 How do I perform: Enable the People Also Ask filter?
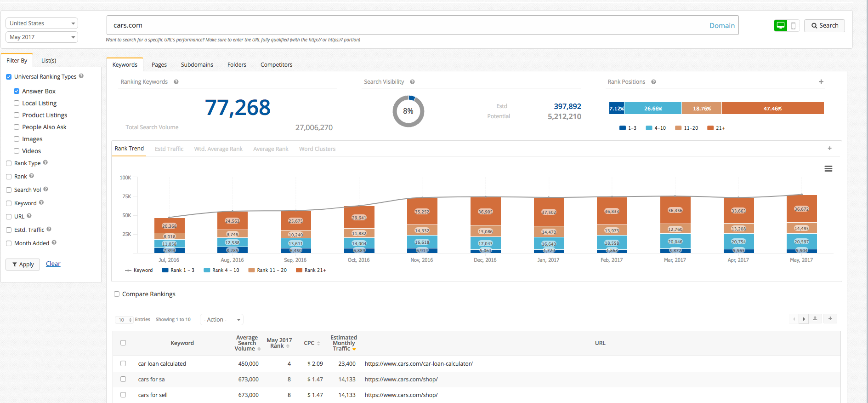coord(17,127)
